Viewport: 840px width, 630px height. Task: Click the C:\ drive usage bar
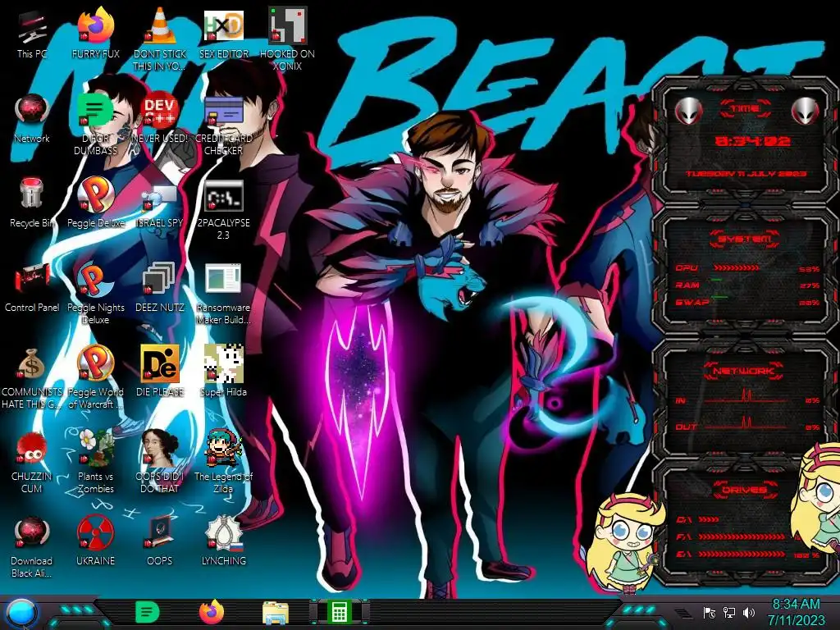[x=710, y=519]
